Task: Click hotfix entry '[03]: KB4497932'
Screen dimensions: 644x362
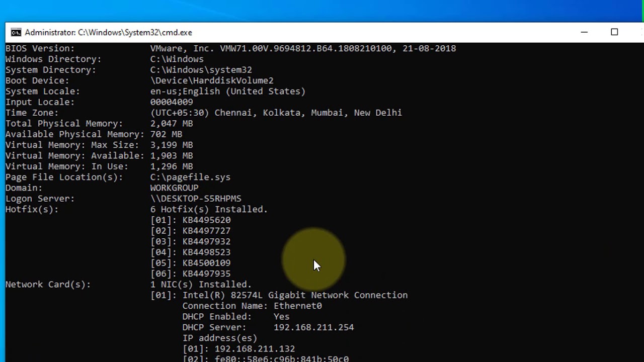Action: 190,241
